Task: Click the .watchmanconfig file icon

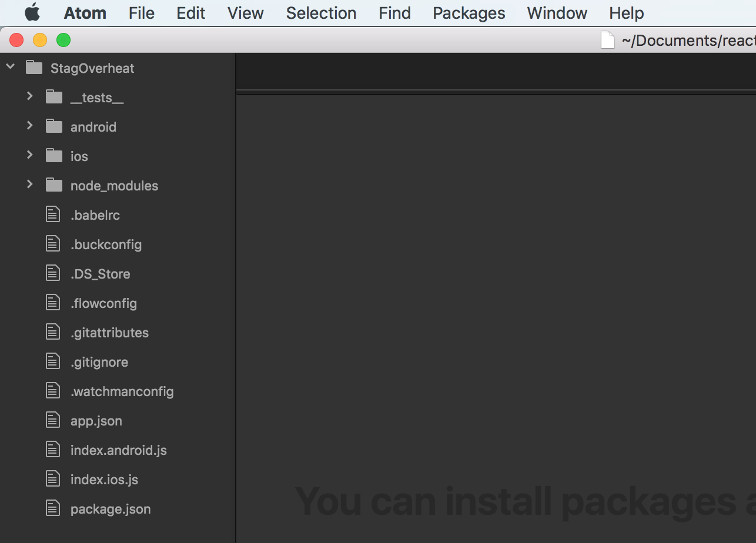Action: 53,391
